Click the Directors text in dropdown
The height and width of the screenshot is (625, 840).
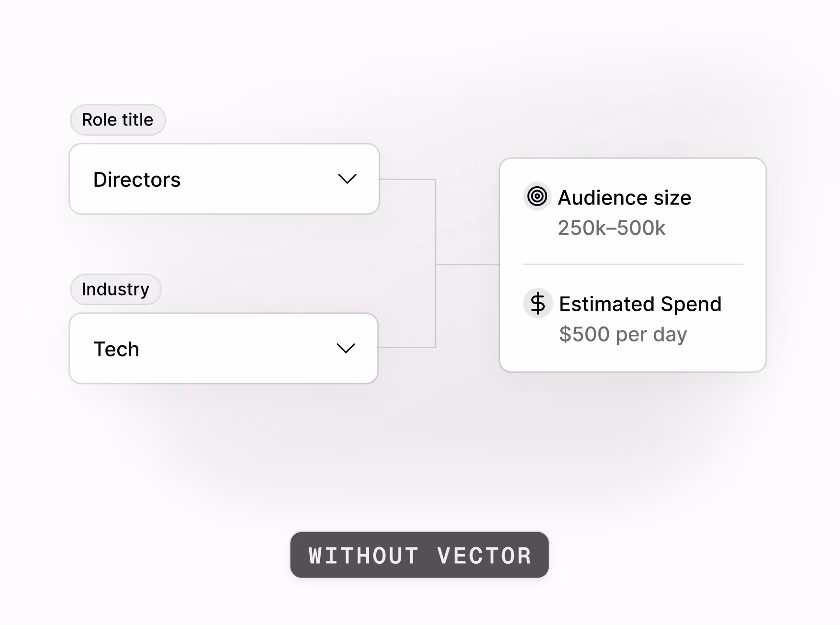coord(137,180)
